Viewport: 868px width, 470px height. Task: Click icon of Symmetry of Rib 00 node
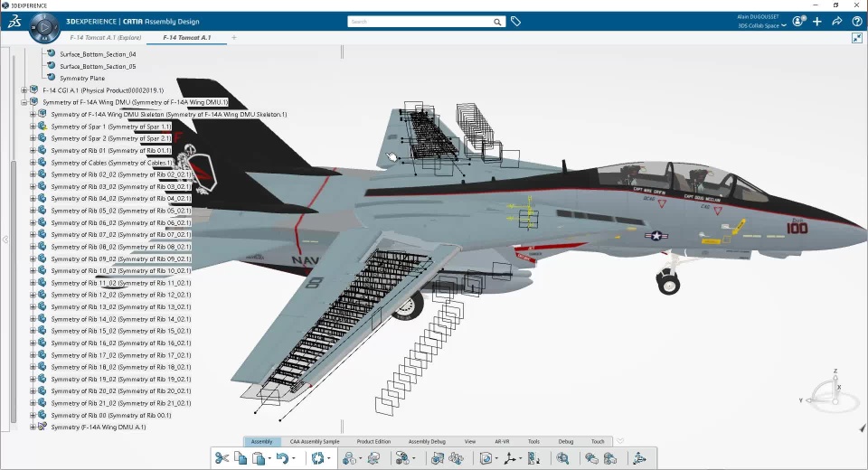click(42, 415)
